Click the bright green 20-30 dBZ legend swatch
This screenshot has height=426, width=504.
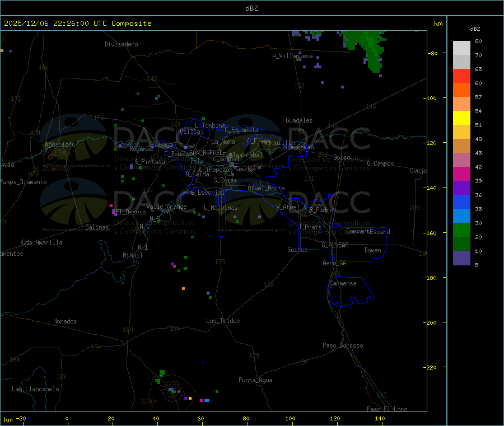(x=461, y=230)
